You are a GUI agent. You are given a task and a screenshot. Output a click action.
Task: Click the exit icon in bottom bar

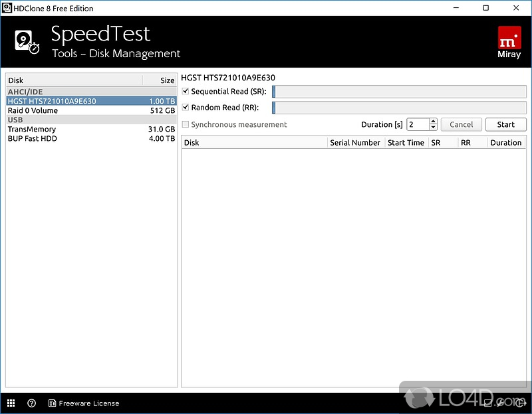point(520,403)
